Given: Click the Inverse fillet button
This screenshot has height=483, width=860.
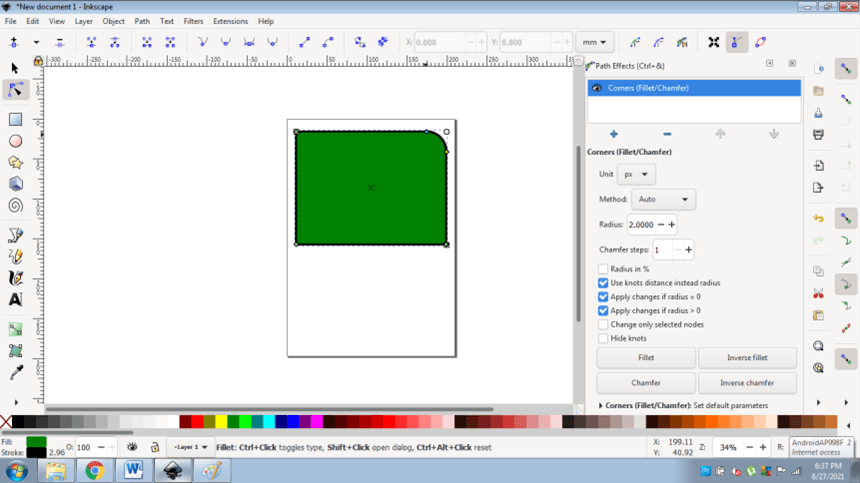Looking at the screenshot, I should pyautogui.click(x=747, y=357).
